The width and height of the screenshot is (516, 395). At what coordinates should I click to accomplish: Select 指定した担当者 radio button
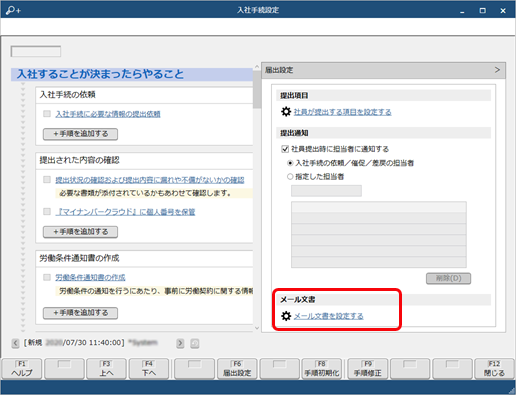290,177
